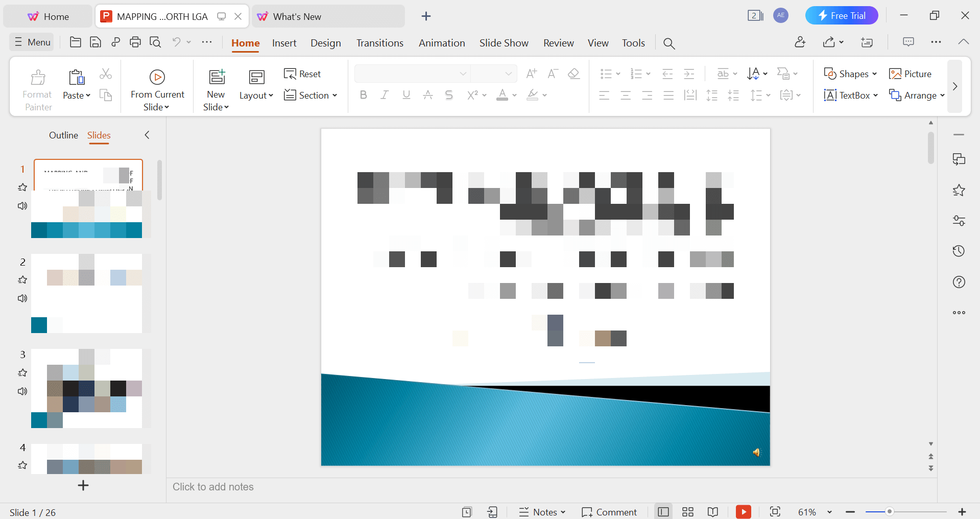Click the Play Slideshow button in status bar
The image size is (980, 519).
coord(744,511)
